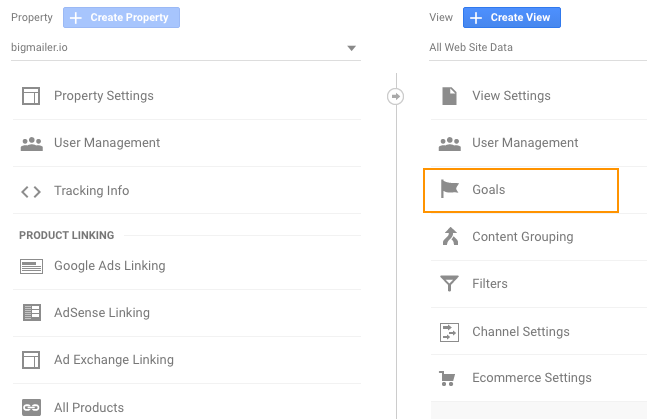This screenshot has width=647, height=419.
Task: Click the Property column label
Action: [x=32, y=17]
